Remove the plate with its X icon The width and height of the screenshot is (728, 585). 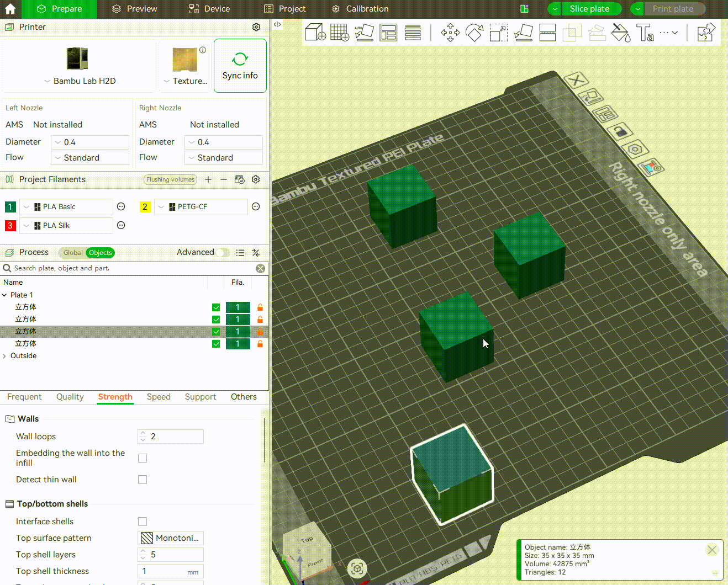coord(576,81)
